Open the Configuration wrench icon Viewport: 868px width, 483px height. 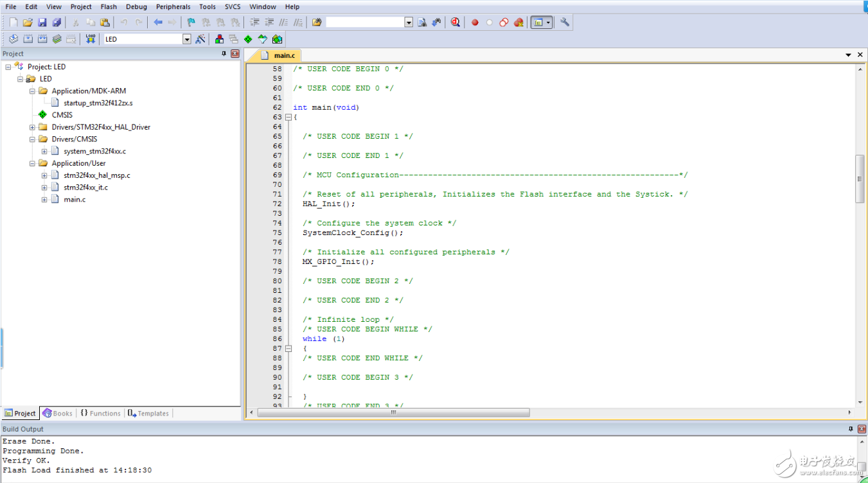[565, 22]
